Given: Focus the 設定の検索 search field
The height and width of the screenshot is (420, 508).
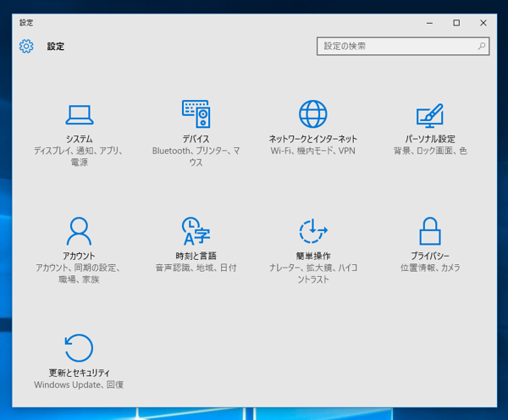Looking at the screenshot, I should [x=403, y=47].
